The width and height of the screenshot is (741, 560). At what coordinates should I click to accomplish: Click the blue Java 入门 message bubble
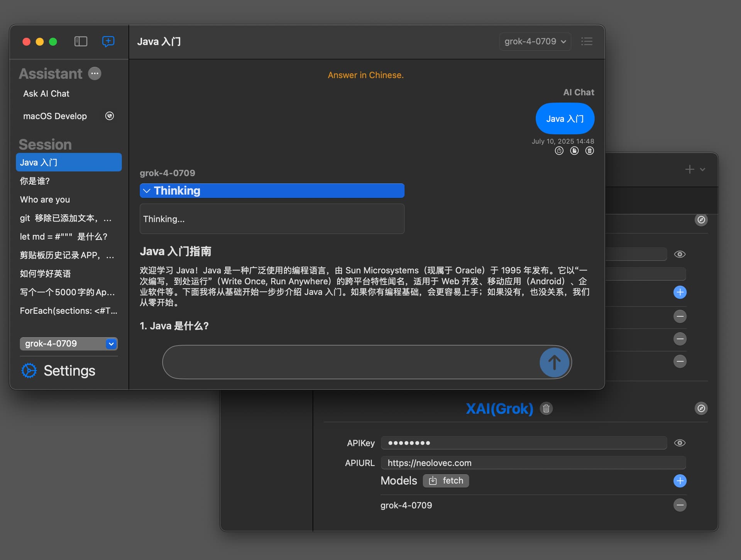tap(565, 118)
